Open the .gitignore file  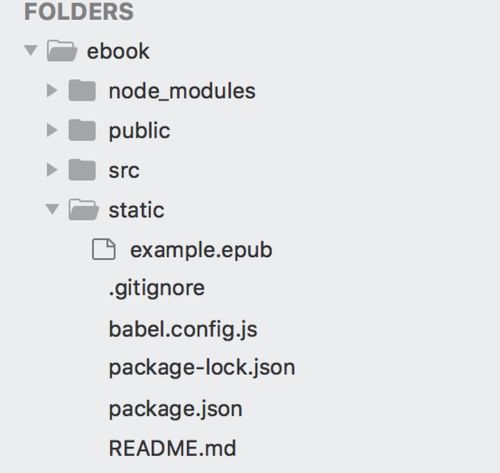tap(157, 288)
